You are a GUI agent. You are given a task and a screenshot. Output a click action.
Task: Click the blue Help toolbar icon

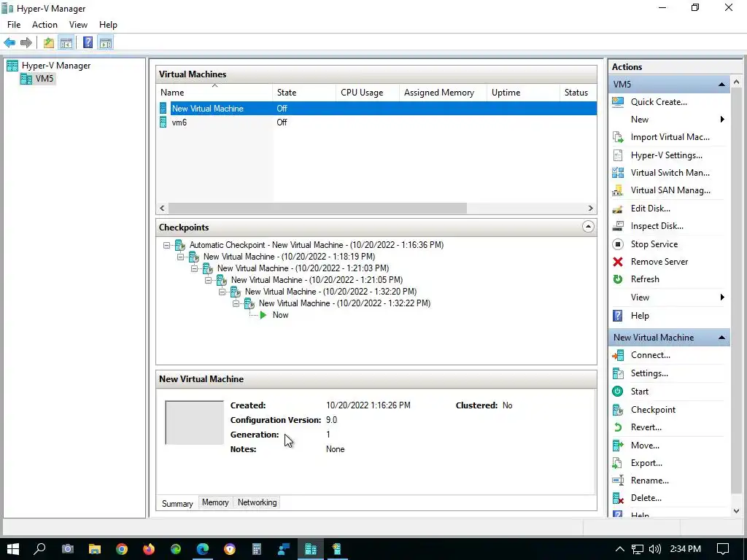88,43
